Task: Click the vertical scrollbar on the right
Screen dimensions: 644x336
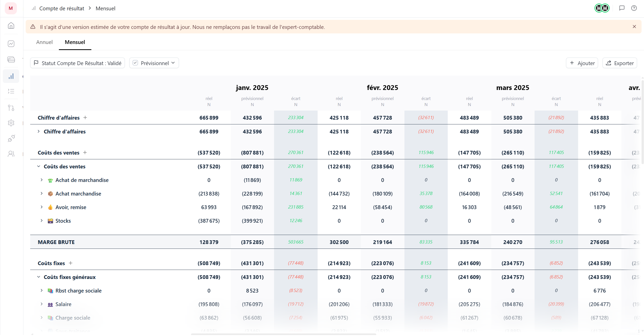Action: coord(642,122)
